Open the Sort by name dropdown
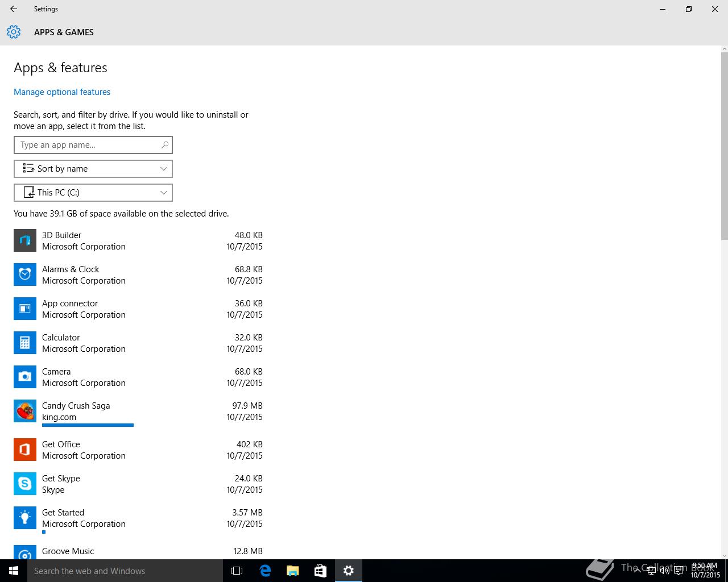The image size is (728, 582). click(x=93, y=169)
